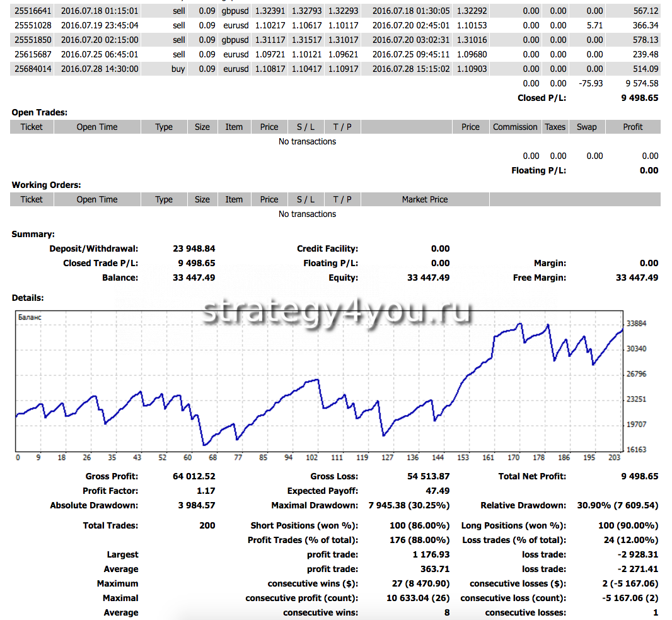Click the Profit column header

click(x=632, y=127)
